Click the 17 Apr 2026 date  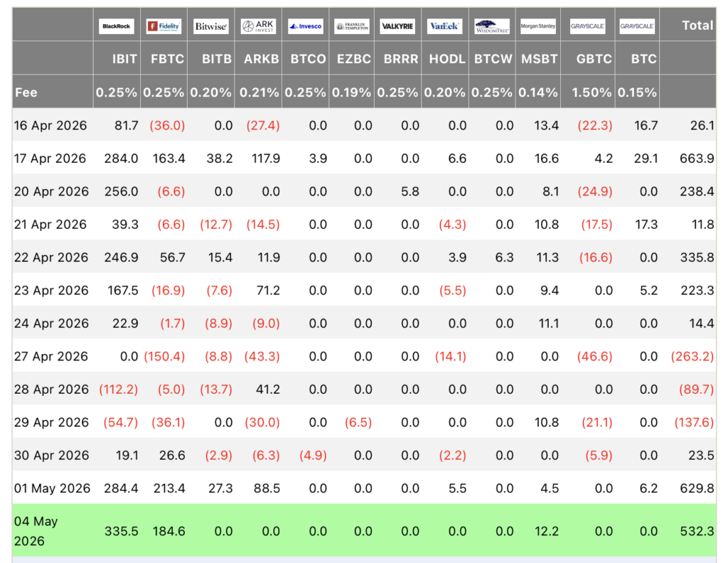[x=50, y=159]
